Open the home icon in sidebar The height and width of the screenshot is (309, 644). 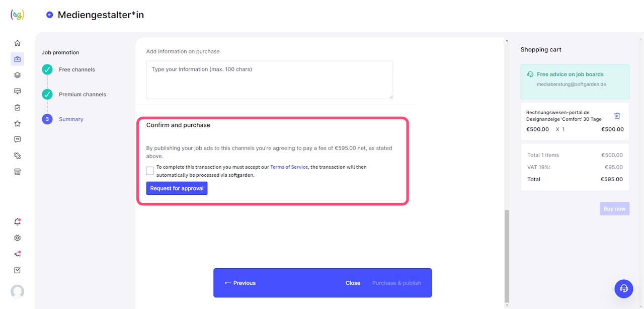tap(18, 43)
